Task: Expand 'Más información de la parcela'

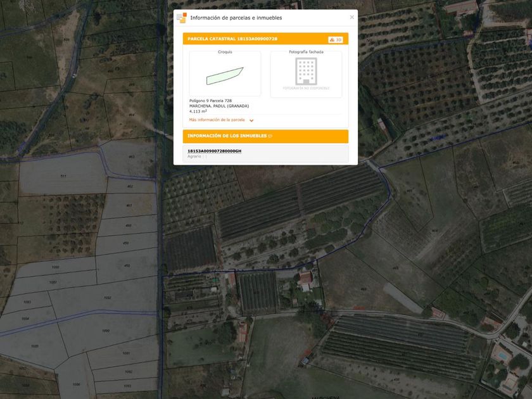Action: pos(221,120)
